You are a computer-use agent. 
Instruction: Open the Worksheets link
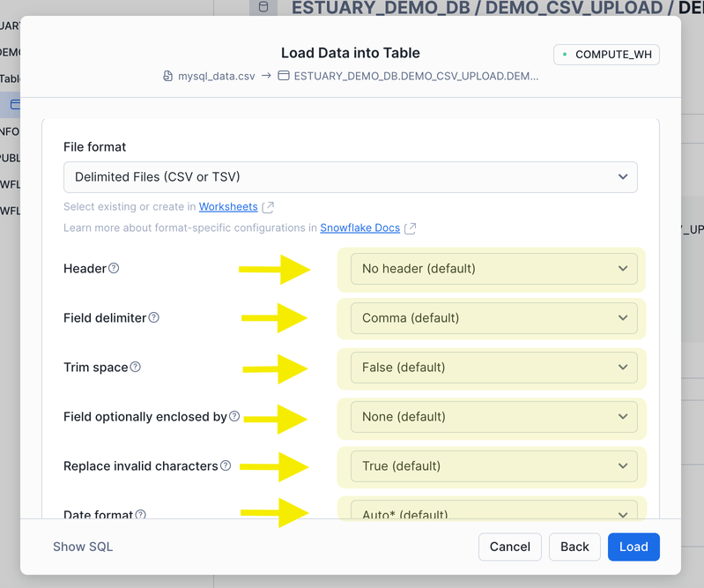point(228,206)
